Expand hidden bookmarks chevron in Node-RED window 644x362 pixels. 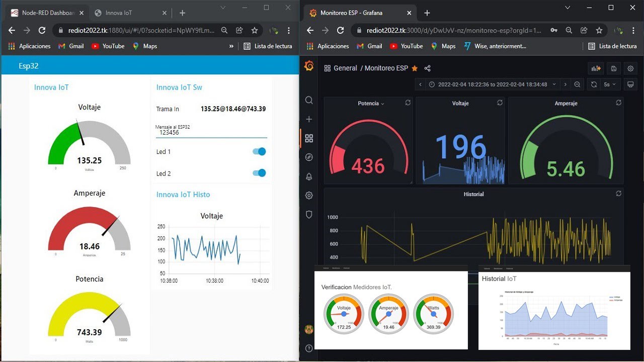click(231, 46)
